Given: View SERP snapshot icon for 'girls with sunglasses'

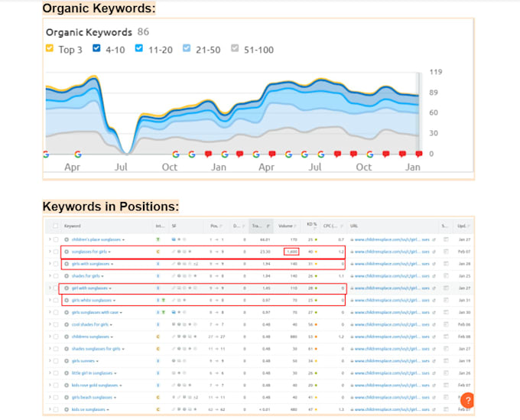Looking at the screenshot, I should point(446,264).
